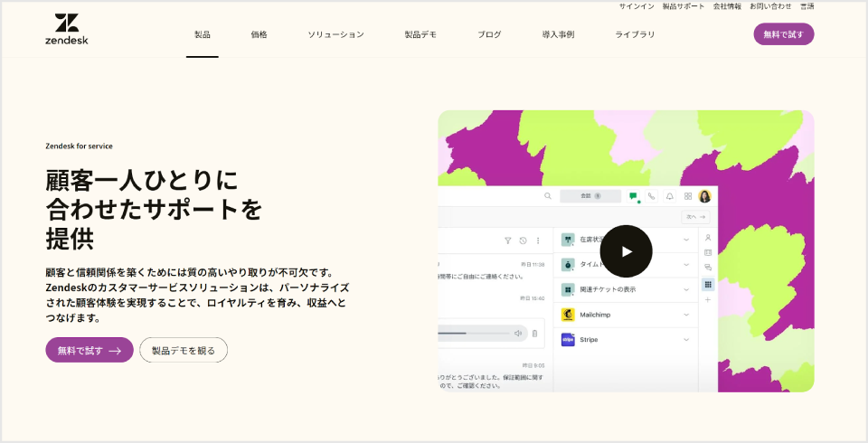This screenshot has height=443, width=868.
Task: Click the Mailchimp label text
Action: coord(595,315)
